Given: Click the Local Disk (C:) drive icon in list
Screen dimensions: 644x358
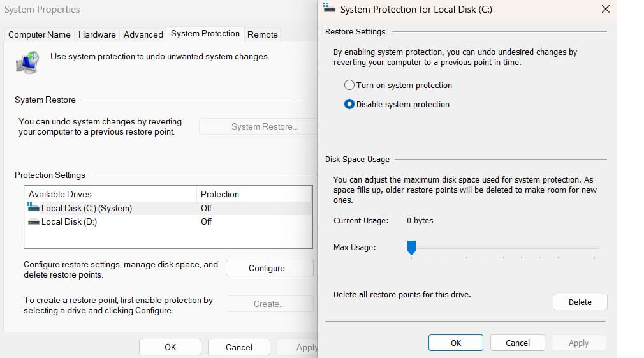Looking at the screenshot, I should click(34, 207).
